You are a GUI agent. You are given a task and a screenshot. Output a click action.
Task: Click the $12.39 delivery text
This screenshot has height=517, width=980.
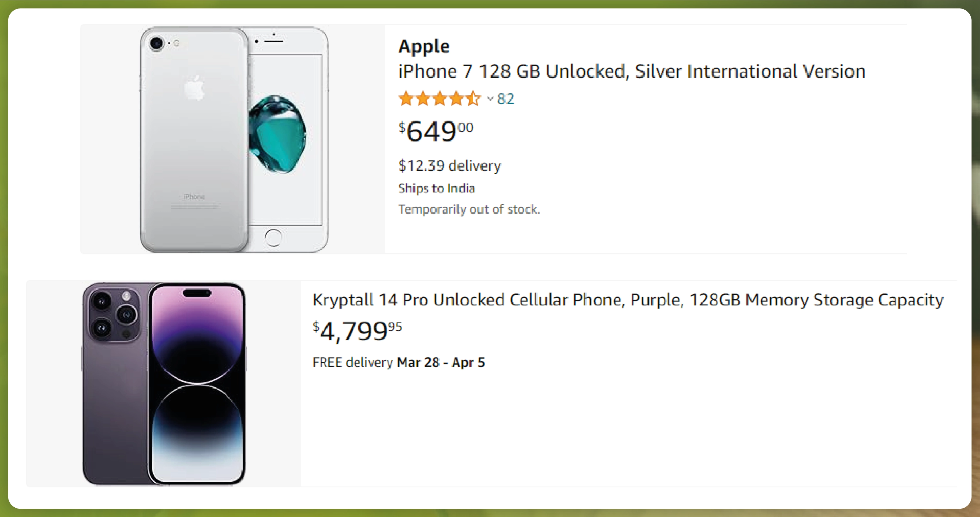(450, 166)
